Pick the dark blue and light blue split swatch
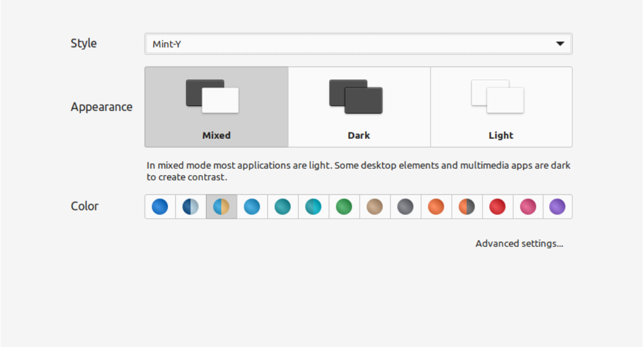The width and height of the screenshot is (644, 347). pyautogui.click(x=190, y=206)
